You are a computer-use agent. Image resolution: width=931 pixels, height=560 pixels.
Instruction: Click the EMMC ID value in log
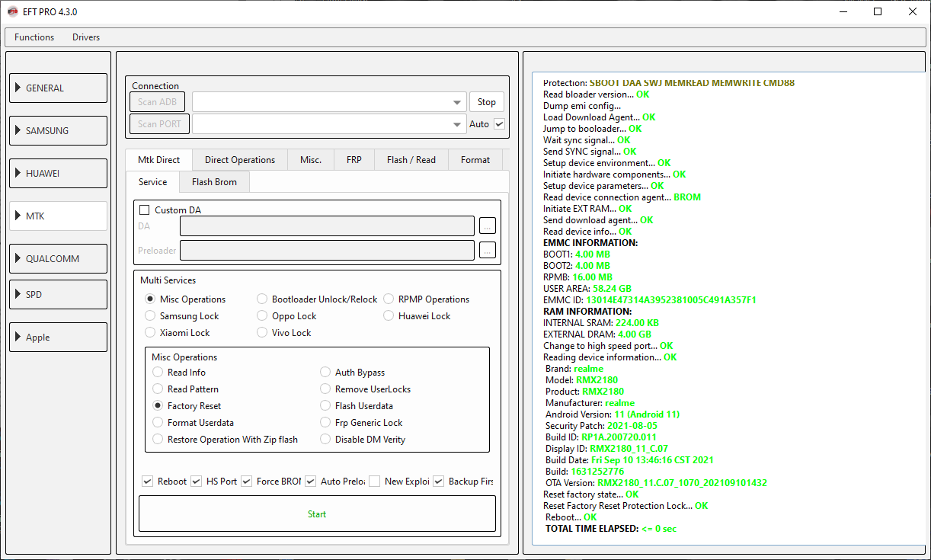671,300
